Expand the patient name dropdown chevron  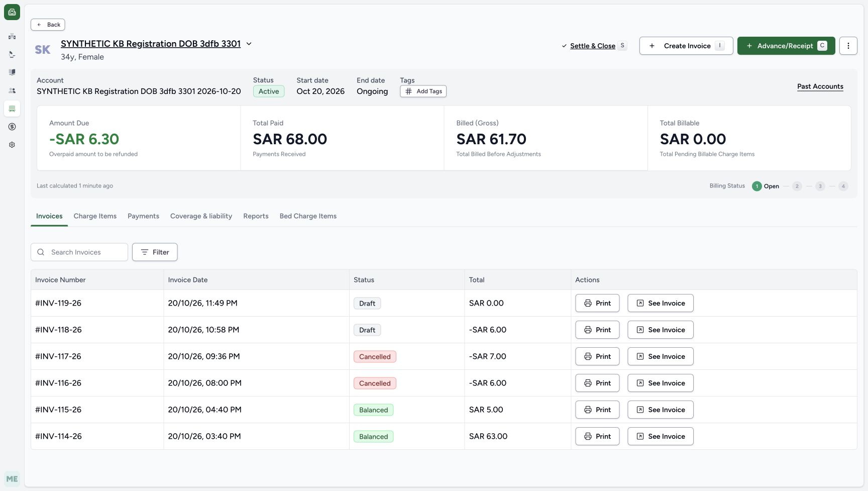click(x=249, y=44)
